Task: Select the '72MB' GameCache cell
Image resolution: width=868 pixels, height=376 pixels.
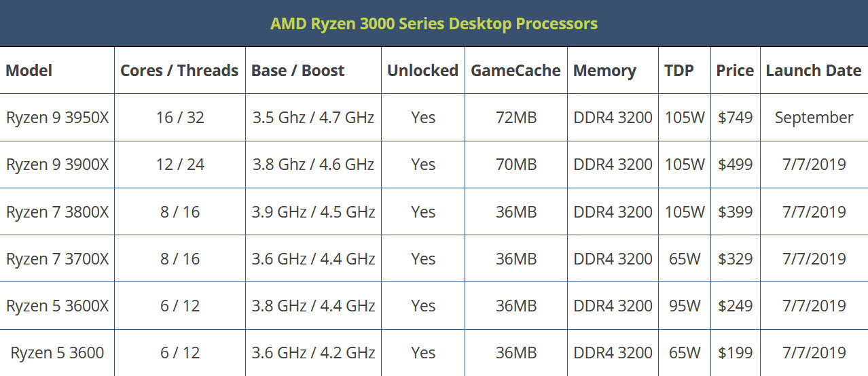Action: pos(516,118)
